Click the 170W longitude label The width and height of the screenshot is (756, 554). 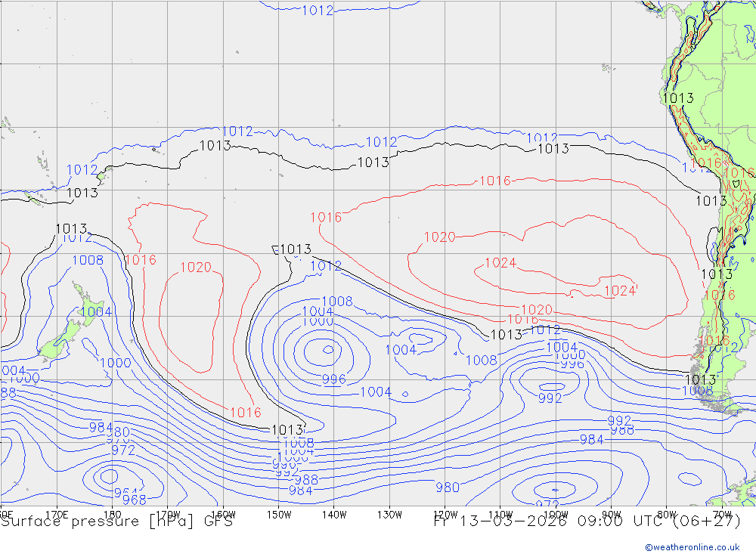[x=169, y=515]
